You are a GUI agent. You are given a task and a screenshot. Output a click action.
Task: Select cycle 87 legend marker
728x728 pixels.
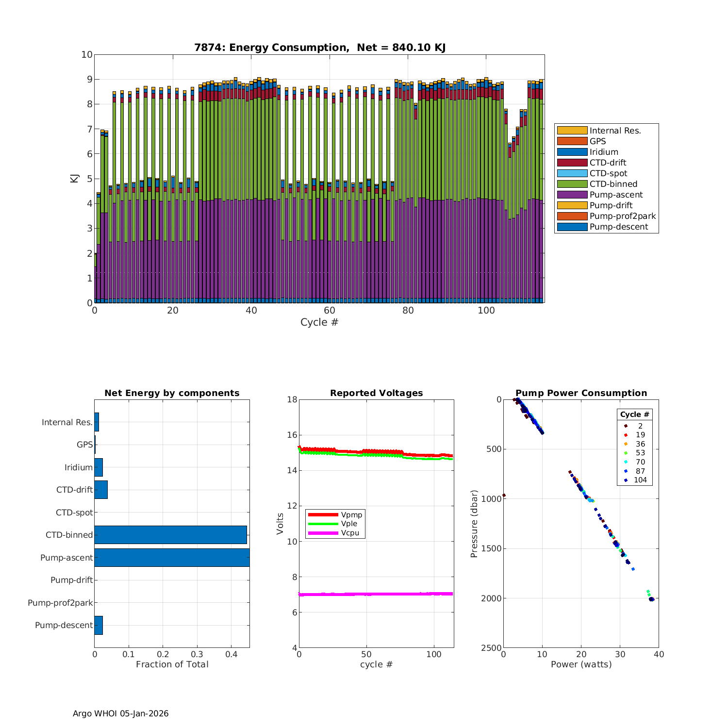pos(626,471)
